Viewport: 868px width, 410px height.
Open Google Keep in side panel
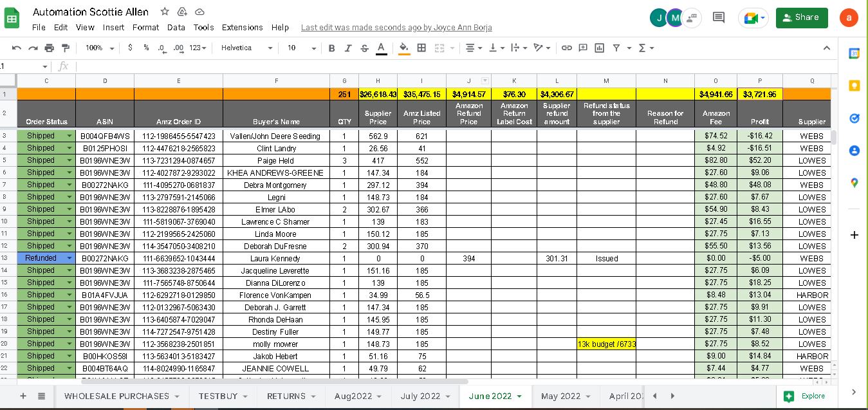(854, 86)
